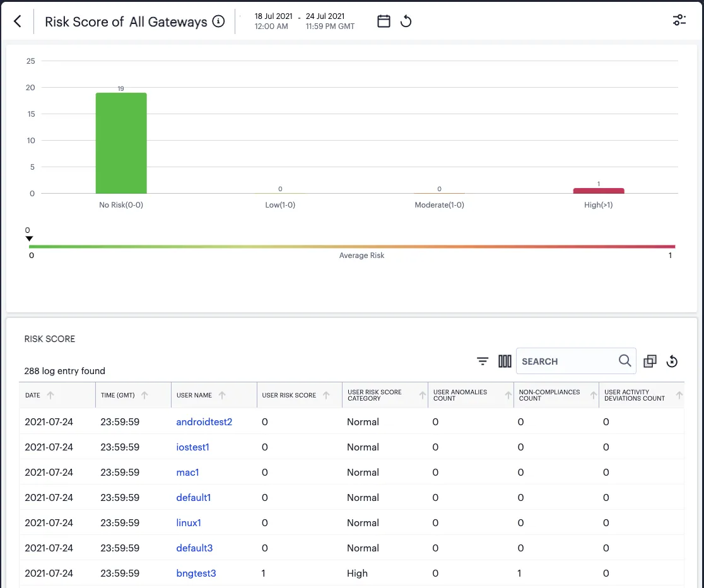Screen dimensions: 704x588
Task: Sort by User Activity Deviations Count arrow
Action: [x=679, y=396]
